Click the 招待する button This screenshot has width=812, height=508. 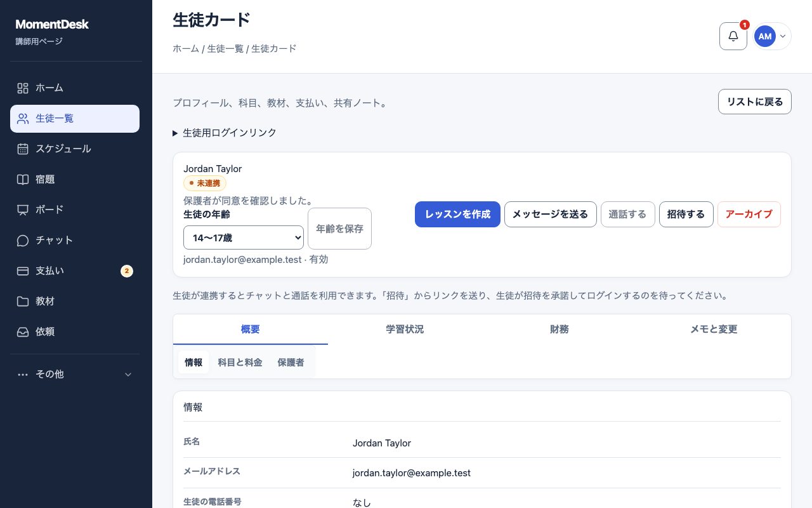point(686,215)
